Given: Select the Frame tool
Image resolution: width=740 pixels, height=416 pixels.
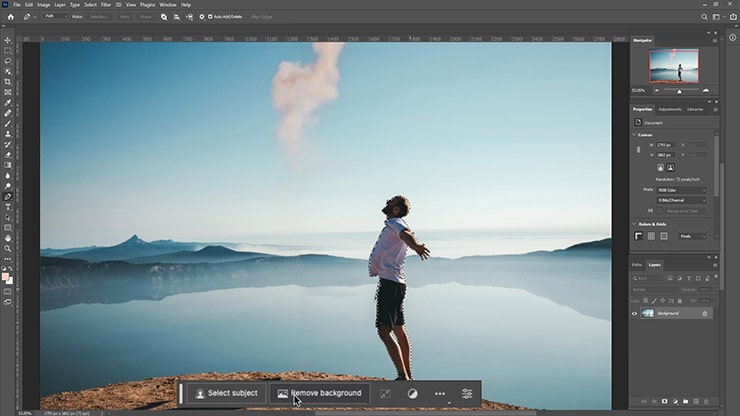Looking at the screenshot, I should point(8,92).
